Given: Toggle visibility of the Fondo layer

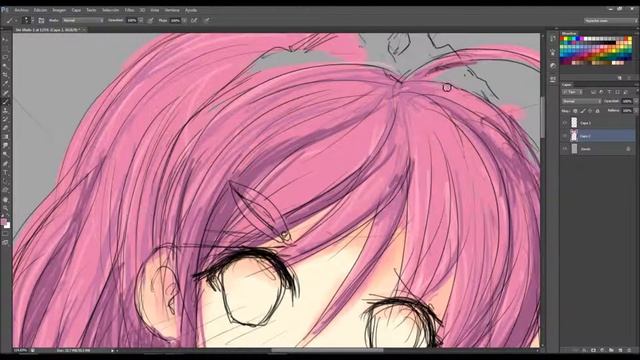Looking at the screenshot, I should coord(565,149).
